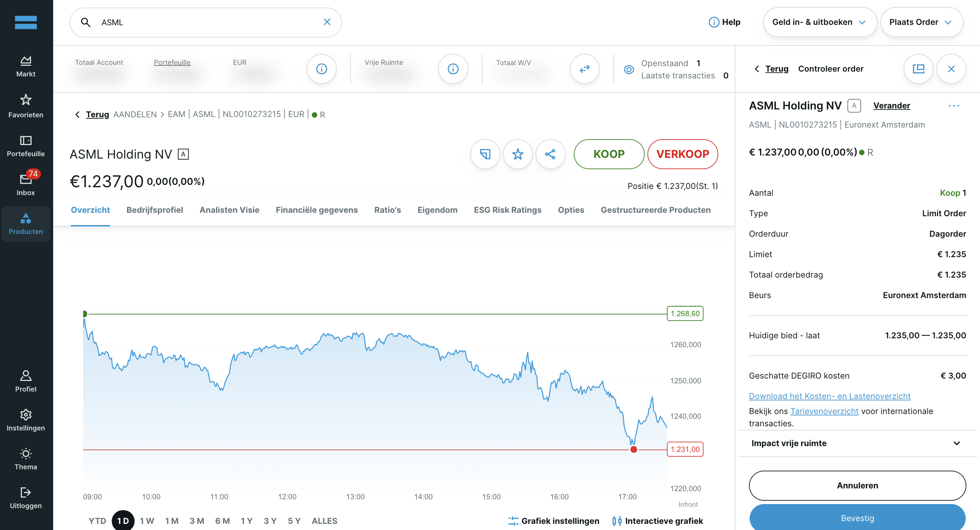980x530 pixels.
Task: Open Instellingen gear in sidebar
Action: 26,420
